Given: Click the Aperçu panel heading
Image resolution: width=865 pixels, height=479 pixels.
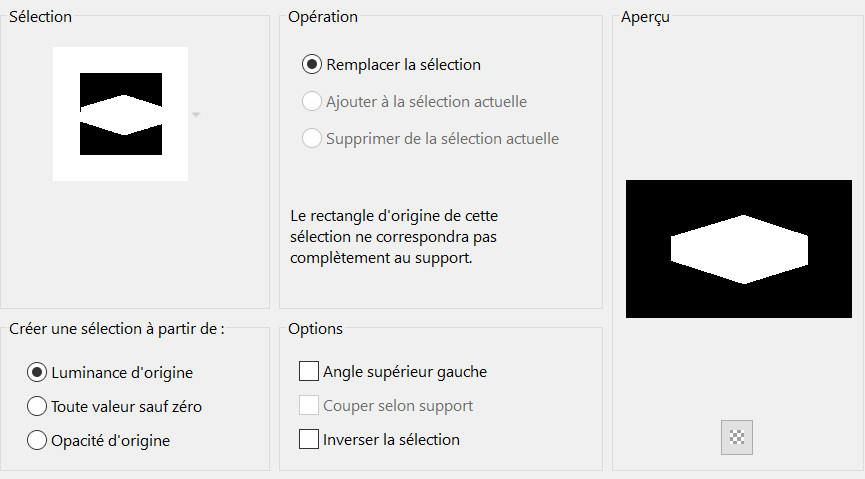Looking at the screenshot, I should 645,17.
